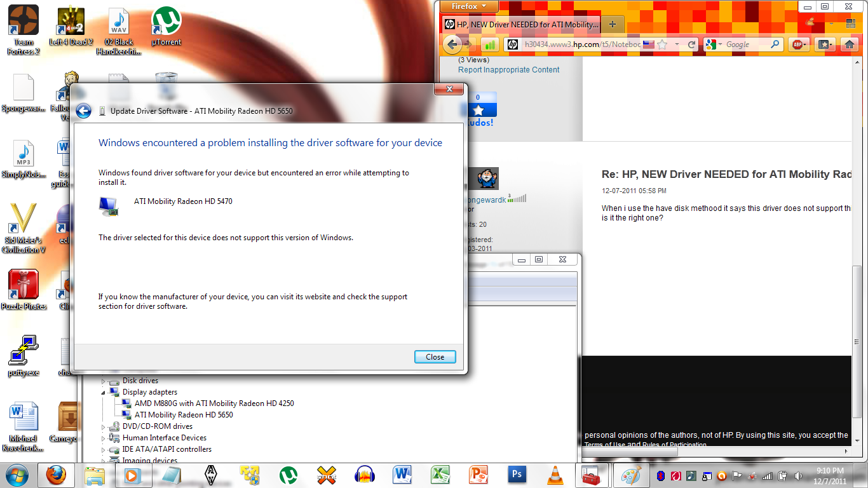Click the forum reply title text
The height and width of the screenshot is (488, 868).
pyautogui.click(x=726, y=174)
